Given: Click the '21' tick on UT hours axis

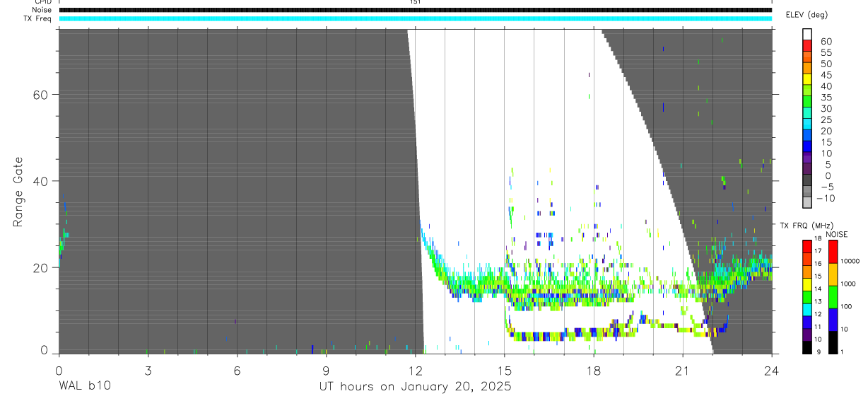Looking at the screenshot, I should 683,370.
